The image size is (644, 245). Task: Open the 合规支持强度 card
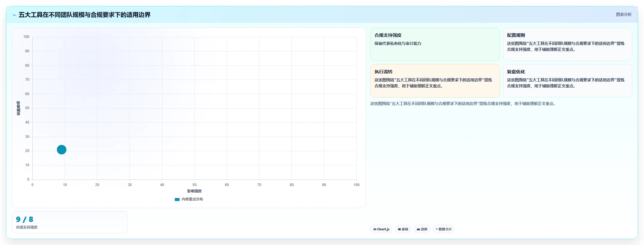tap(435, 44)
